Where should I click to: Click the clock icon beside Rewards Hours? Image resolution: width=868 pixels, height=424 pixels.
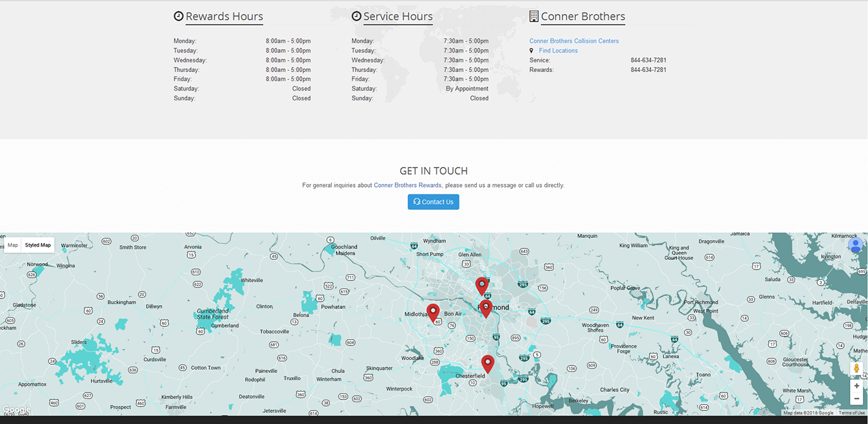(178, 16)
